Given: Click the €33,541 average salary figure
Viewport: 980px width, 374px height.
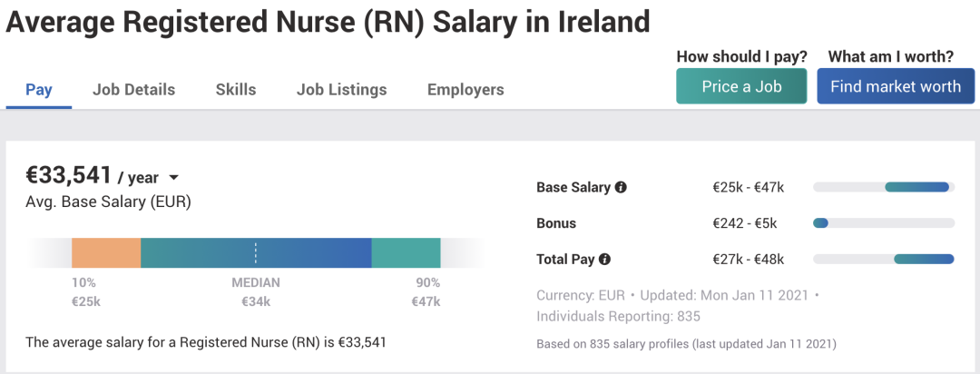Looking at the screenshot, I should [69, 175].
